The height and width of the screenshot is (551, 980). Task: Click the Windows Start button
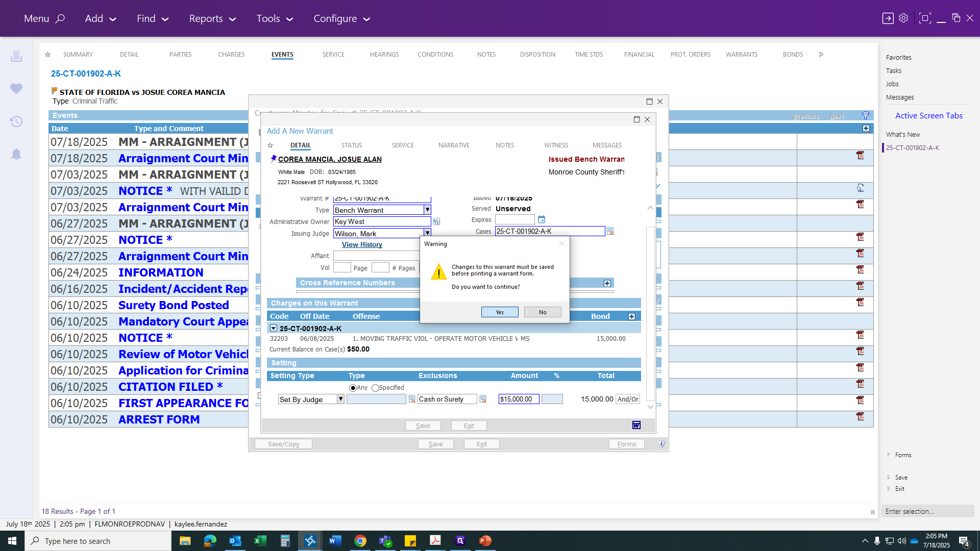coord(12,541)
